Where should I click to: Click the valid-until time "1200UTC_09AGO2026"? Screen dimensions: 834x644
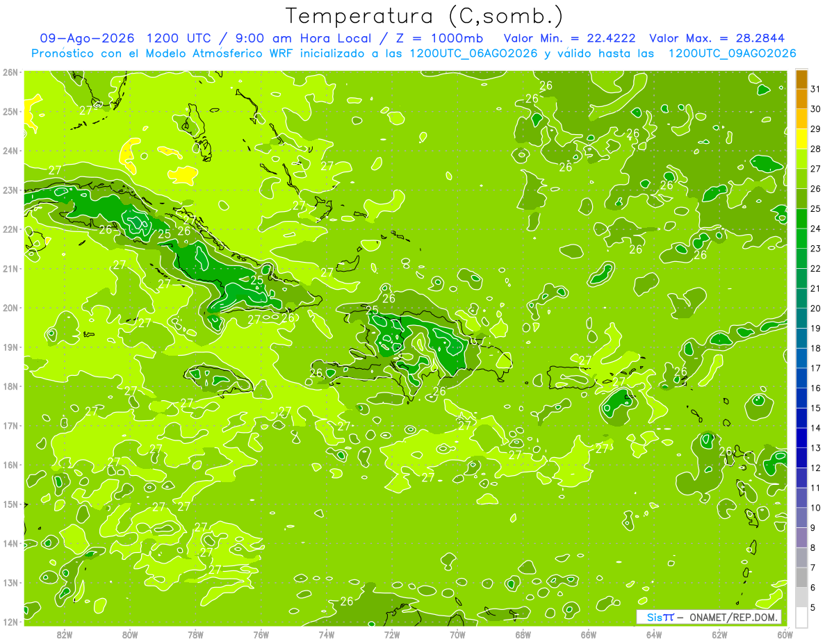tap(732, 53)
